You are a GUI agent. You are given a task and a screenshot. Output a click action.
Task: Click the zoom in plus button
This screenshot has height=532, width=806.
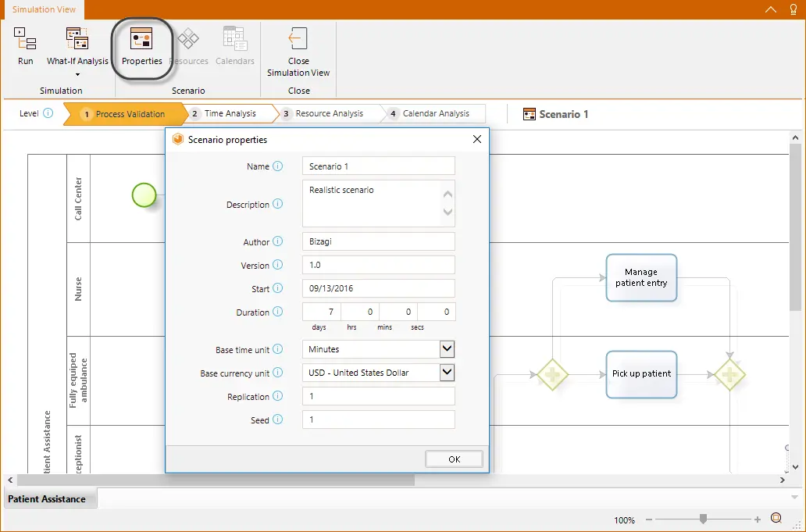pos(757,520)
